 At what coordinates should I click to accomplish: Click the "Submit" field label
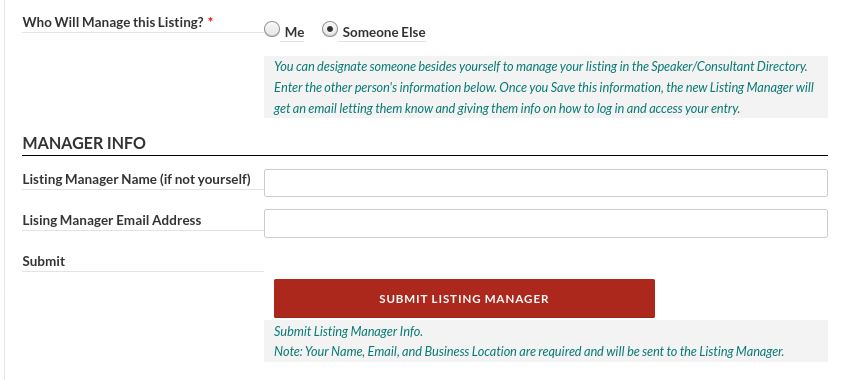pyautogui.click(x=44, y=261)
